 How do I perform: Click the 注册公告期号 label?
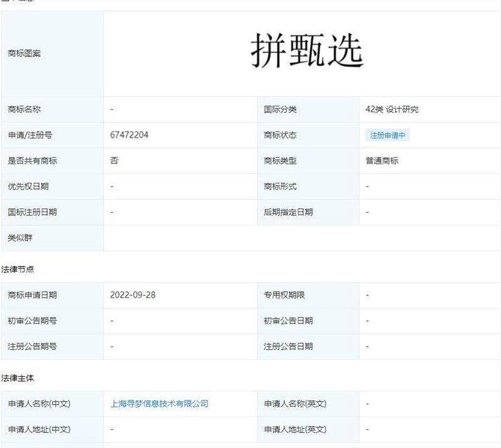point(33,346)
